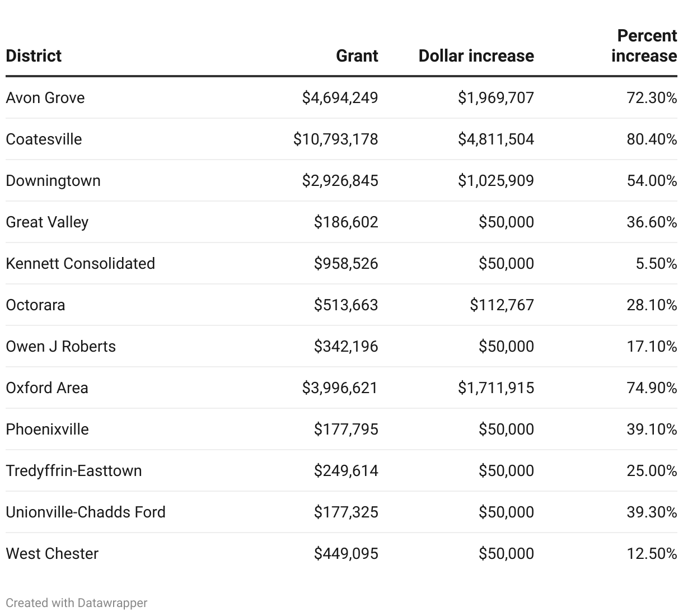683x616 pixels.
Task: Open the Created with Datawrapper link
Action: click(77, 603)
